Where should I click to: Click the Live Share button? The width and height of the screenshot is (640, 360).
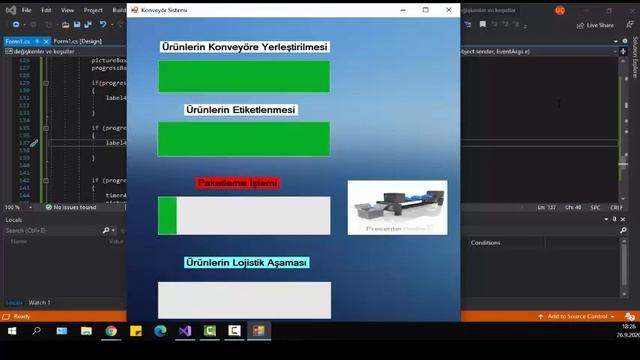(x=595, y=25)
